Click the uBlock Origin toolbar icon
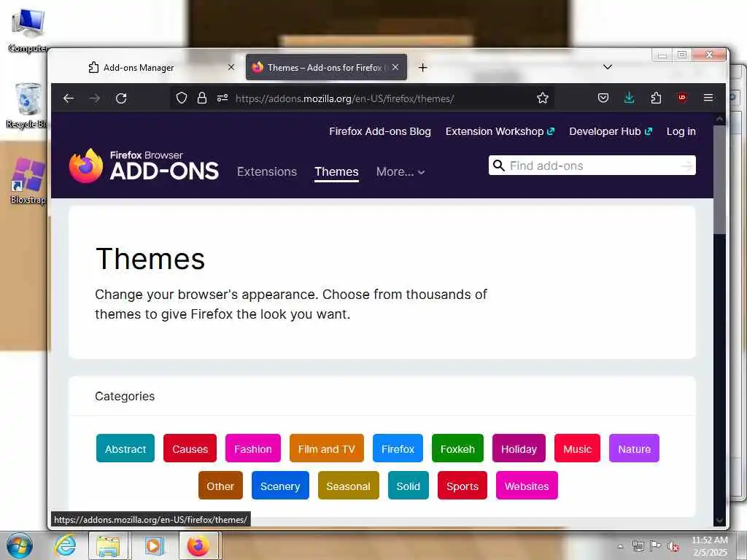747x560 pixels. (x=682, y=98)
